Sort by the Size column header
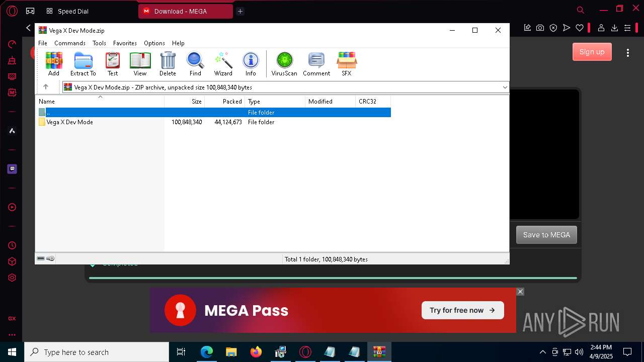Image resolution: width=644 pixels, height=362 pixels. (185, 101)
